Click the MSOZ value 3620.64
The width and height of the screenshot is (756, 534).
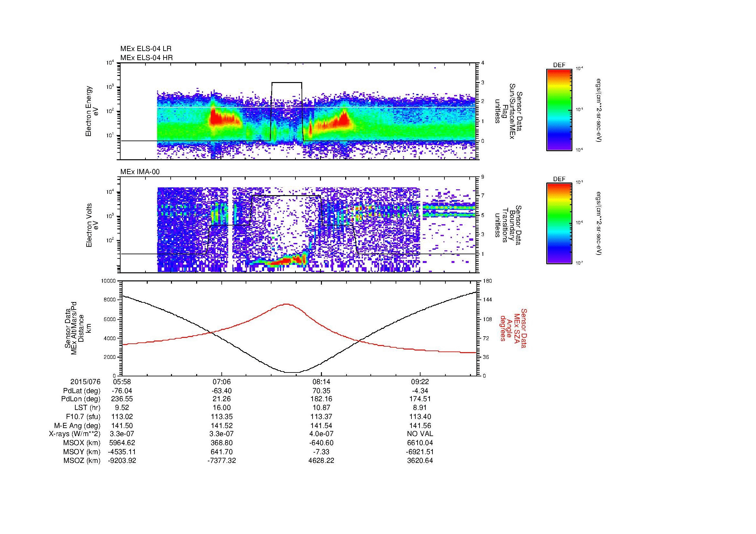coord(420,461)
